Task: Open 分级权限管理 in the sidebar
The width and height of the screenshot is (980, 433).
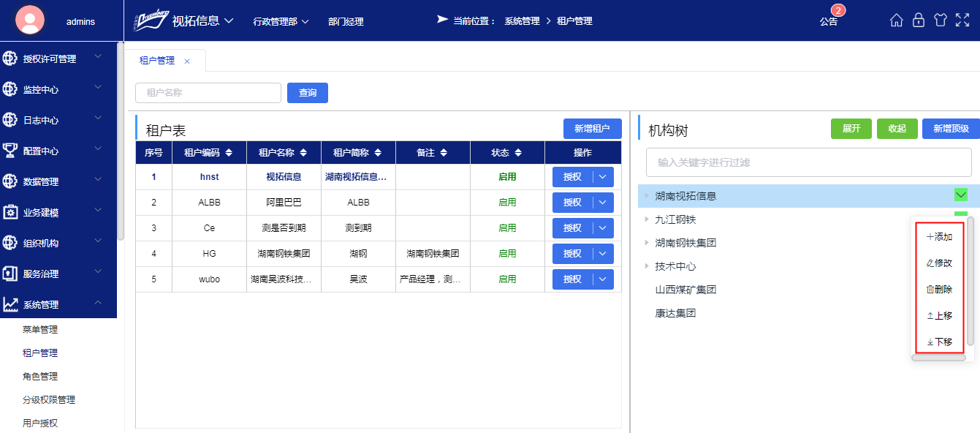Action: coord(49,400)
